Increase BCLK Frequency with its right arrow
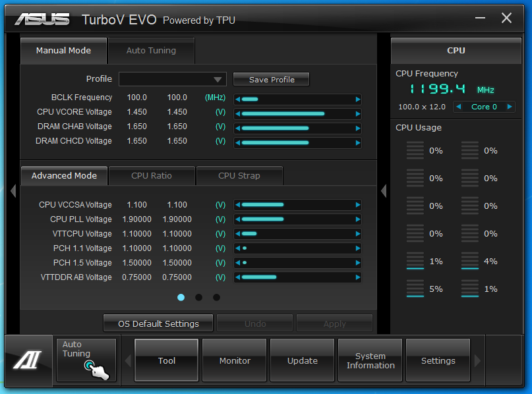 coord(357,99)
